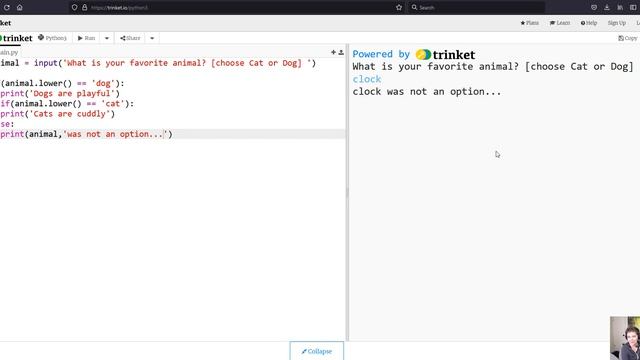The width and height of the screenshot is (640, 360).
Task: Toggle the browser sidebar icon
Action: point(633,7)
